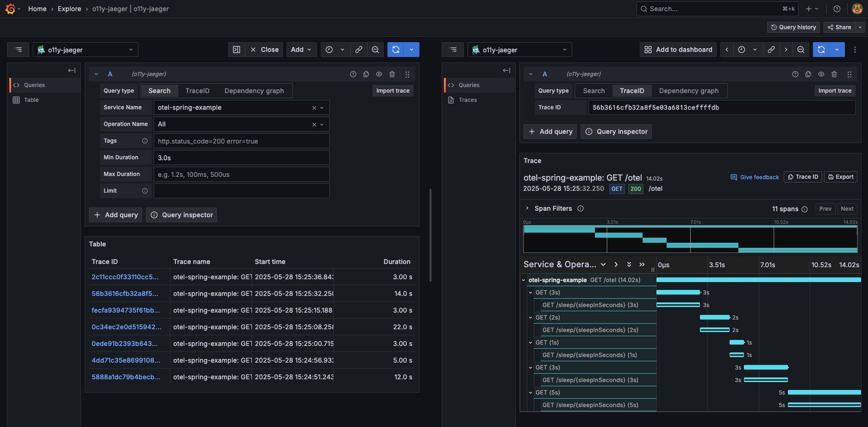Image resolution: width=868 pixels, height=427 pixels.
Task: Toggle visibility eye of left query A
Action: click(379, 74)
